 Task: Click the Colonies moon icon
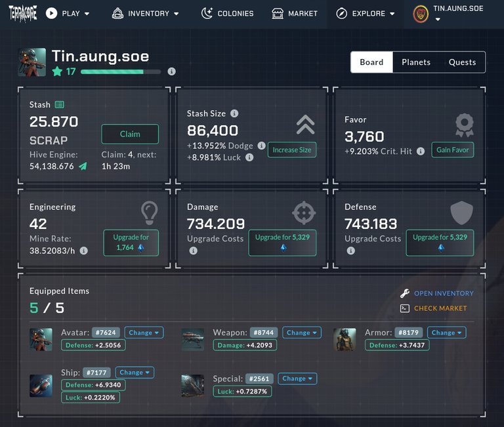click(x=207, y=14)
